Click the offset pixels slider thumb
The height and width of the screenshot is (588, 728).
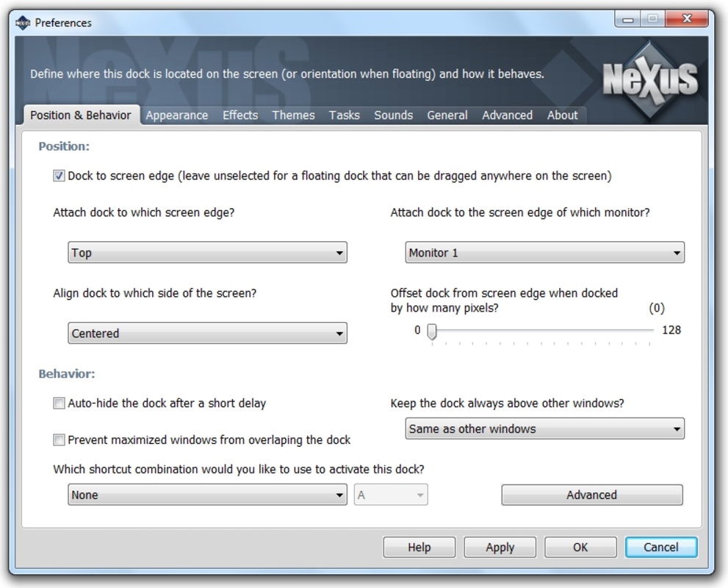coord(432,331)
